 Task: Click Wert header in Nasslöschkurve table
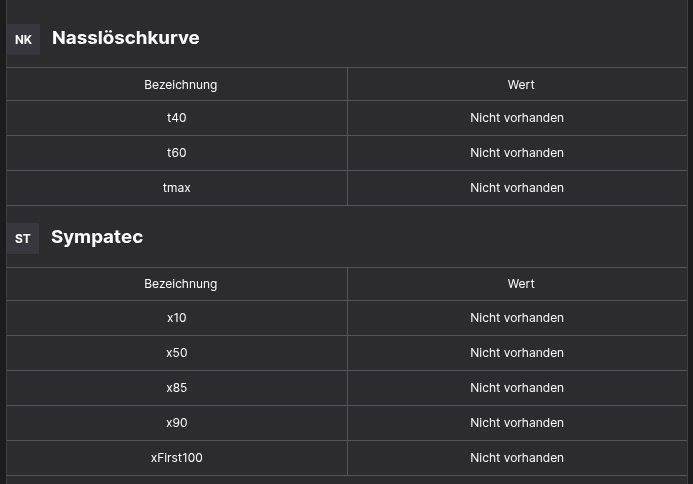click(520, 85)
